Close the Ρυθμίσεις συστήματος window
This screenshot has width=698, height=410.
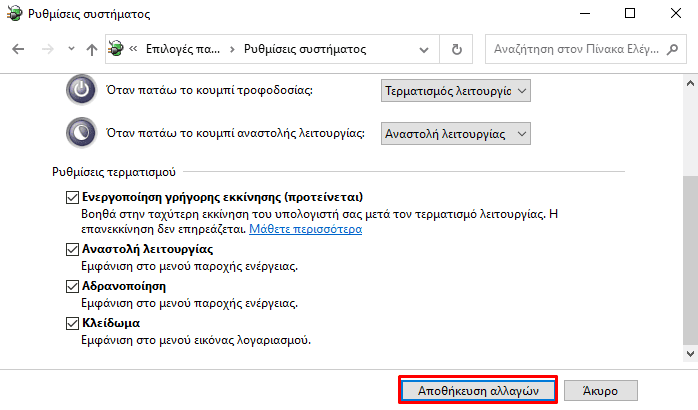[x=676, y=13]
